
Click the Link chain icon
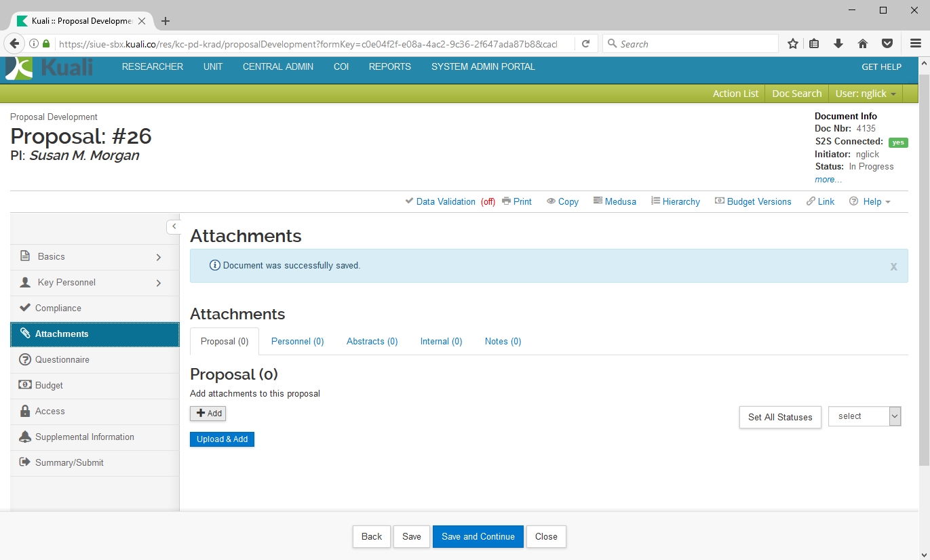click(811, 201)
